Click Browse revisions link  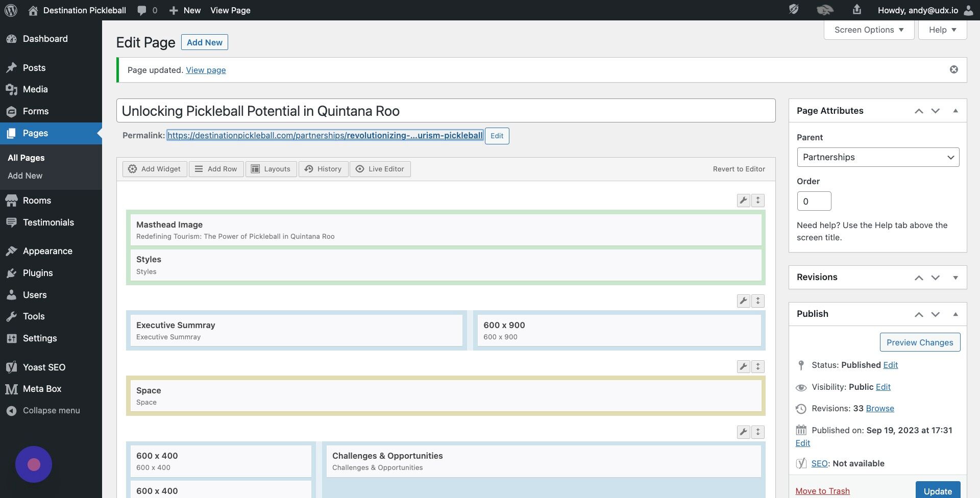880,408
